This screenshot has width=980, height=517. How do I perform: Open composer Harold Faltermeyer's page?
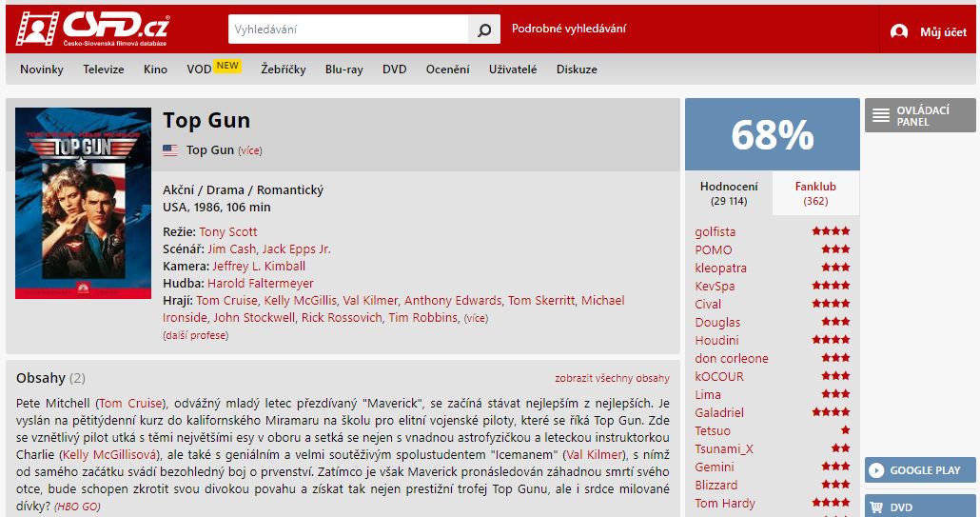click(x=261, y=283)
